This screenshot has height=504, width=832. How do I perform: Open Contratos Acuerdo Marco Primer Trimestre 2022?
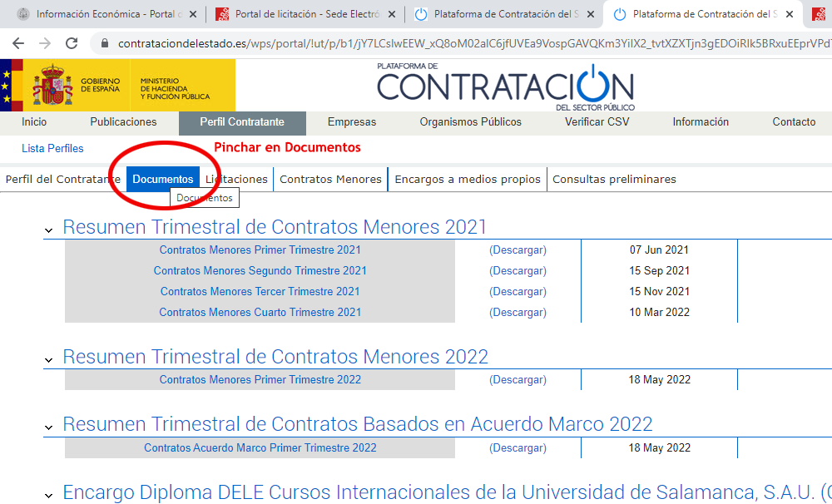(x=260, y=447)
